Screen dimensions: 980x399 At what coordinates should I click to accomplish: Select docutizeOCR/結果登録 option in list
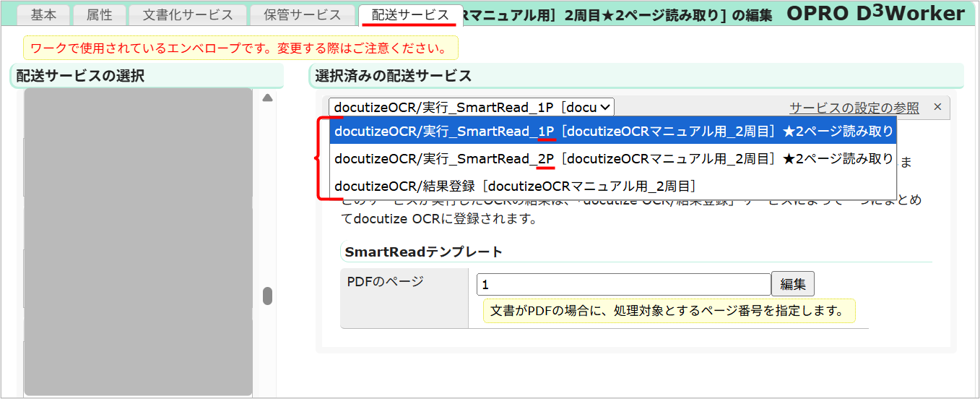(x=613, y=186)
